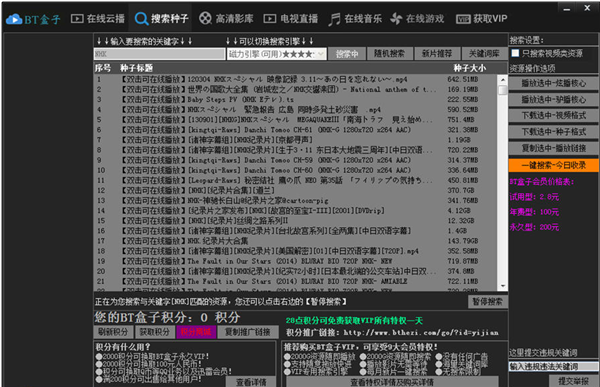The width and height of the screenshot is (600, 387).
Task: Click the 搜索中 button
Action: 347,54
